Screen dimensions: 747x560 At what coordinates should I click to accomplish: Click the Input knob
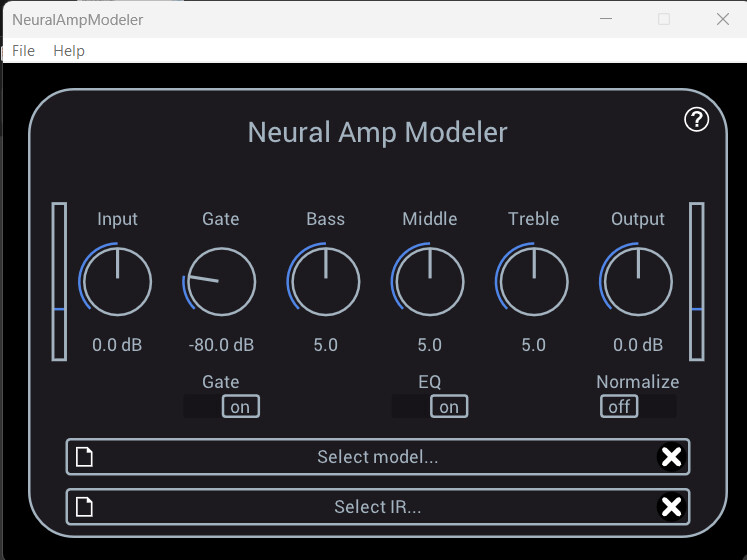tap(117, 281)
